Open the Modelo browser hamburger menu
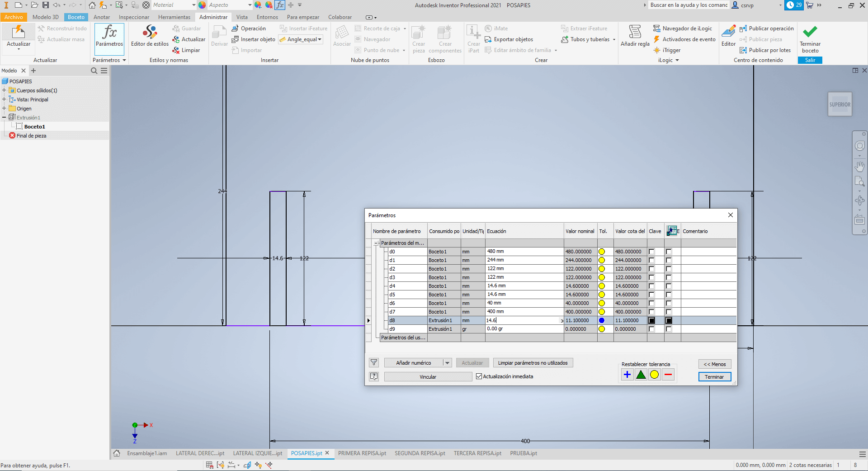The height and width of the screenshot is (471, 868). [x=104, y=71]
